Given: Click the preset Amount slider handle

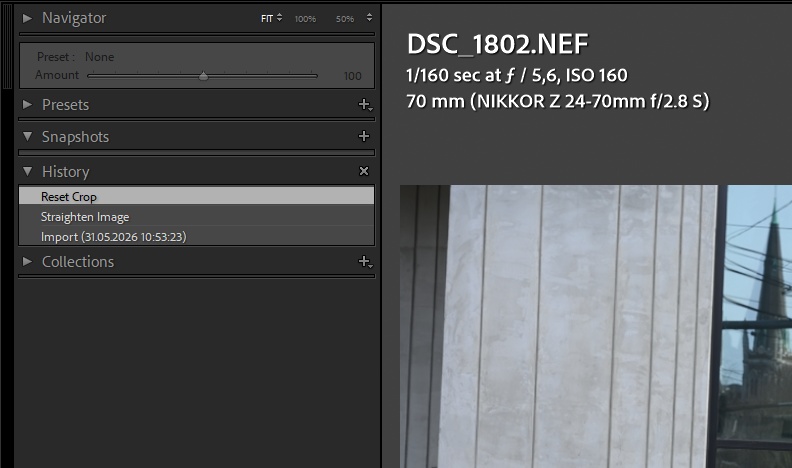Looking at the screenshot, I should pyautogui.click(x=203, y=76).
